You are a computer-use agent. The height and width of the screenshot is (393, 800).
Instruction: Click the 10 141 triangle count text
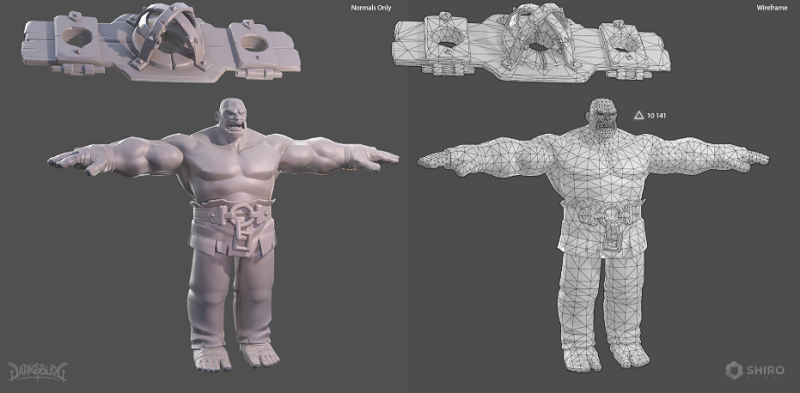click(x=656, y=116)
